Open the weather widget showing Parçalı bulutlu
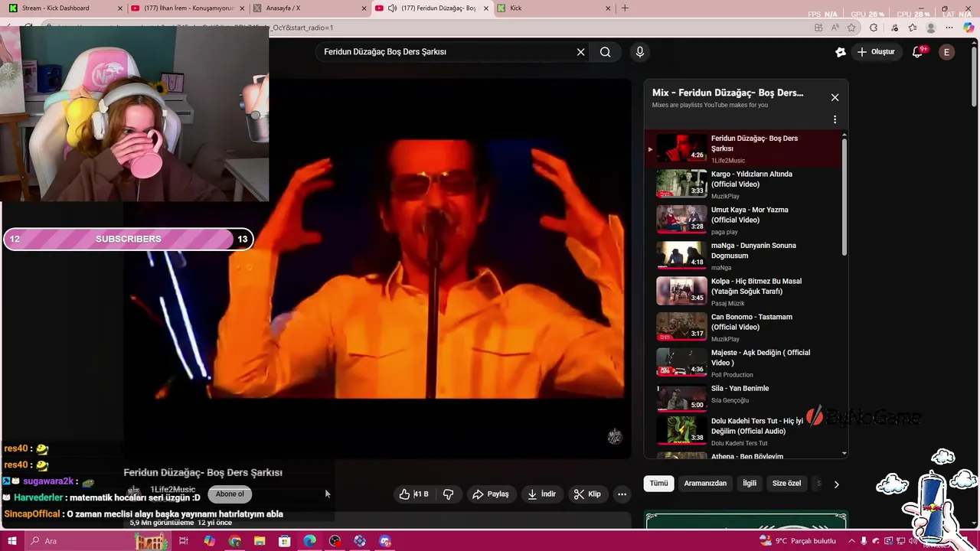980x551 pixels. pos(799,541)
